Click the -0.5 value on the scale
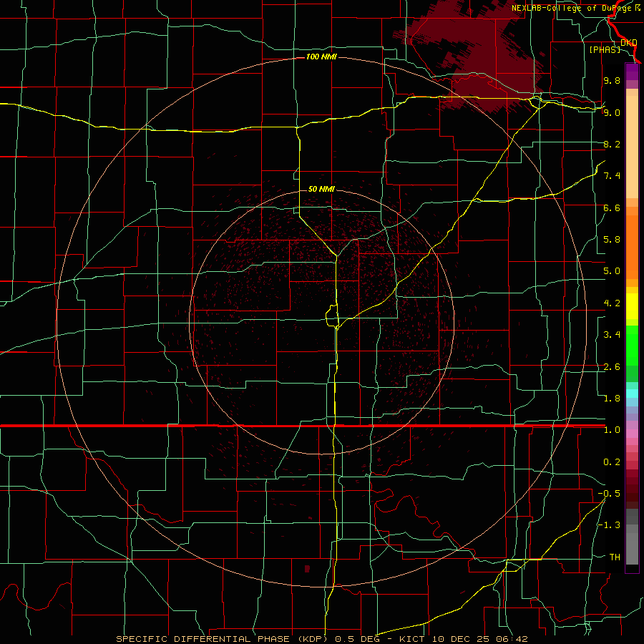This screenshot has width=644, height=644. tap(609, 494)
